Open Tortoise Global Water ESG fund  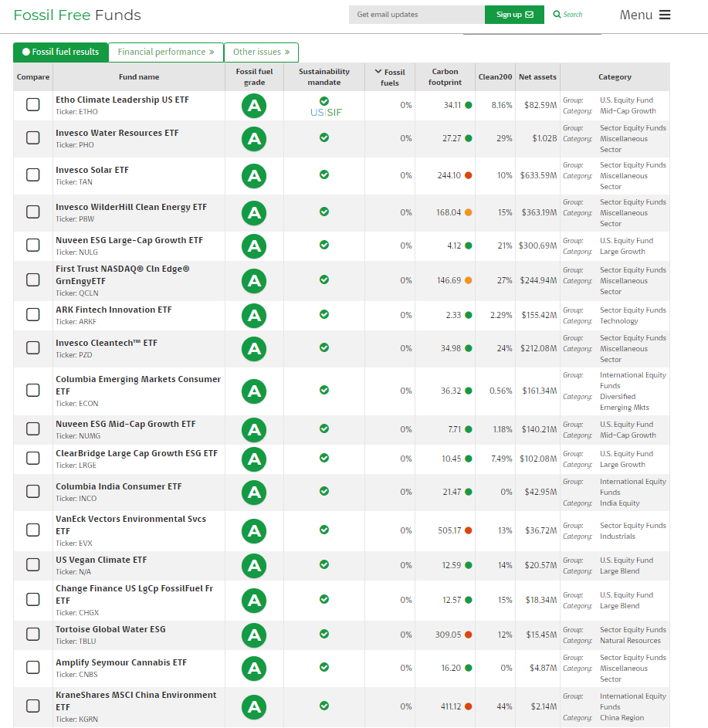tap(110, 629)
